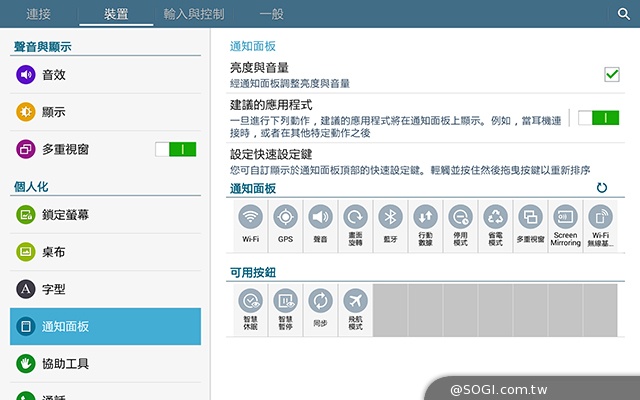Switch to the 連接 tab
Image resolution: width=640 pixels, height=400 pixels.
tap(39, 14)
